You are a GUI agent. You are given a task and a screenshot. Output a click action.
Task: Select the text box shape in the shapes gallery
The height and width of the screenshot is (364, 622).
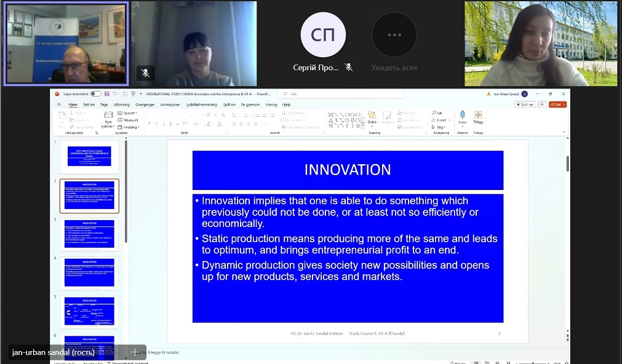pos(331,114)
